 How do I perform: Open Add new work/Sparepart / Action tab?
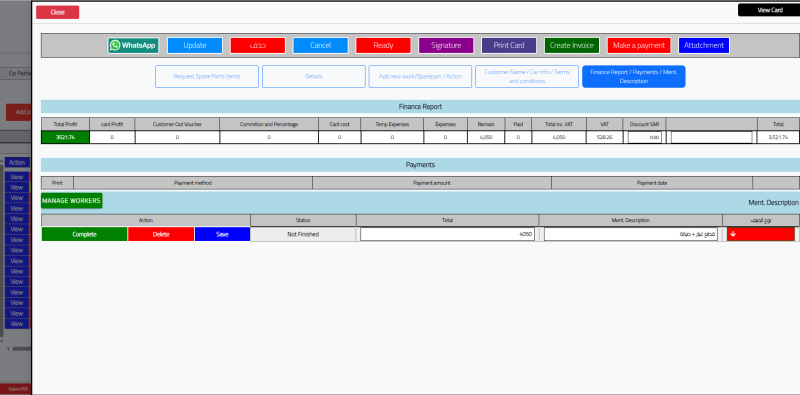tap(420, 77)
